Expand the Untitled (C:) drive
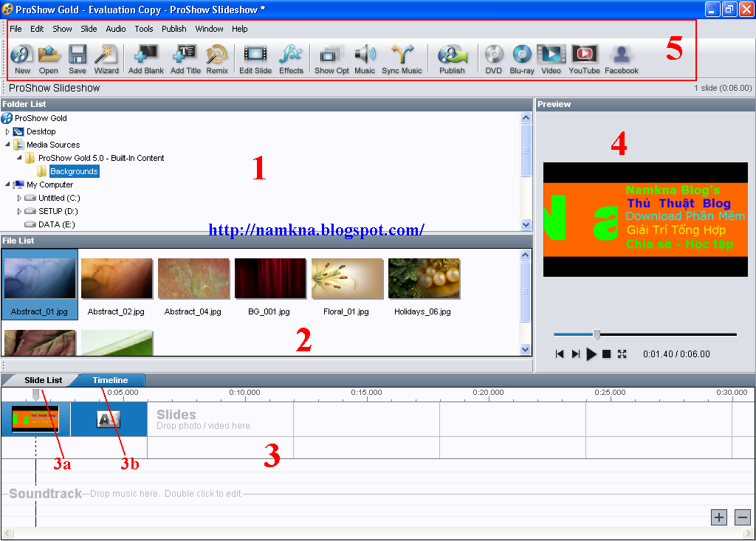Viewport: 756px width, 541px height. pyautogui.click(x=19, y=199)
